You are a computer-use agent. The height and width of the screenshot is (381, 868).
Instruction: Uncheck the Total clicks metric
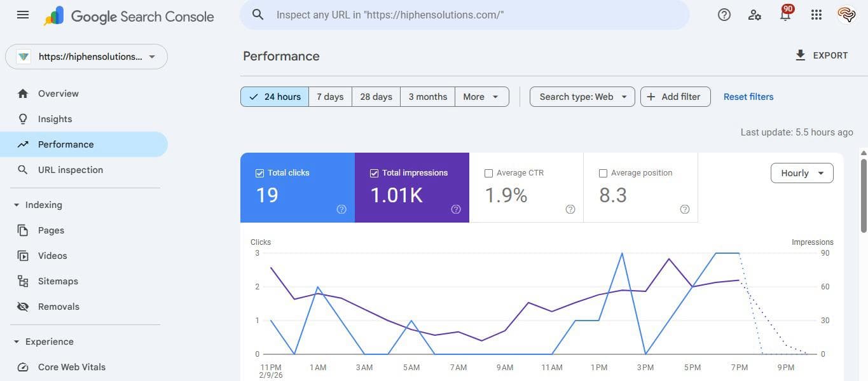(x=259, y=172)
